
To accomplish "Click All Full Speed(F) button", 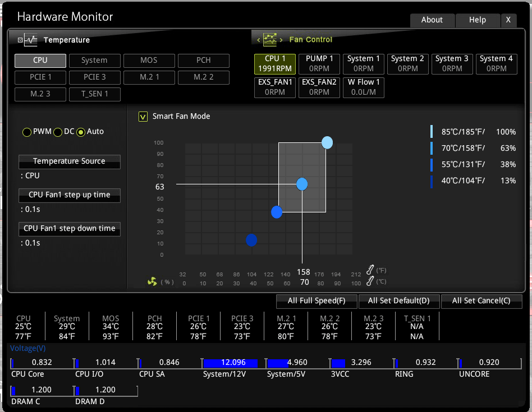I will [317, 301].
